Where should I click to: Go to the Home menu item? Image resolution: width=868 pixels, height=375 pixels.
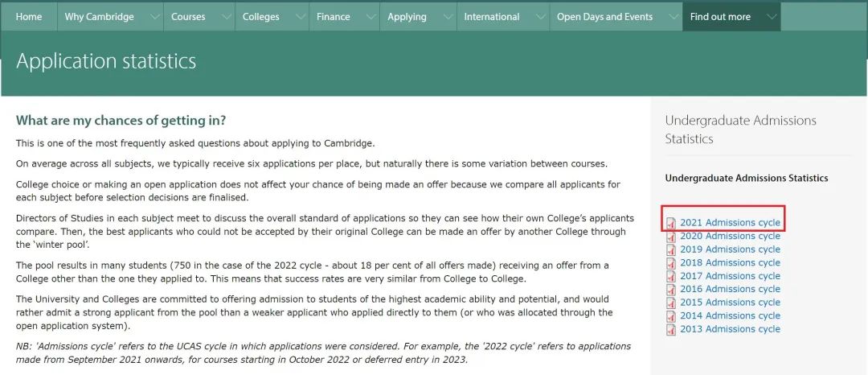29,17
